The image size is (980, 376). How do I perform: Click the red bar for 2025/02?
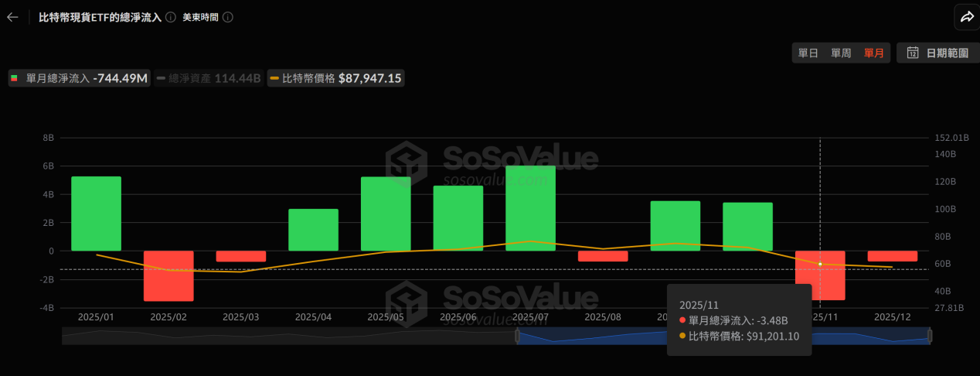(168, 275)
